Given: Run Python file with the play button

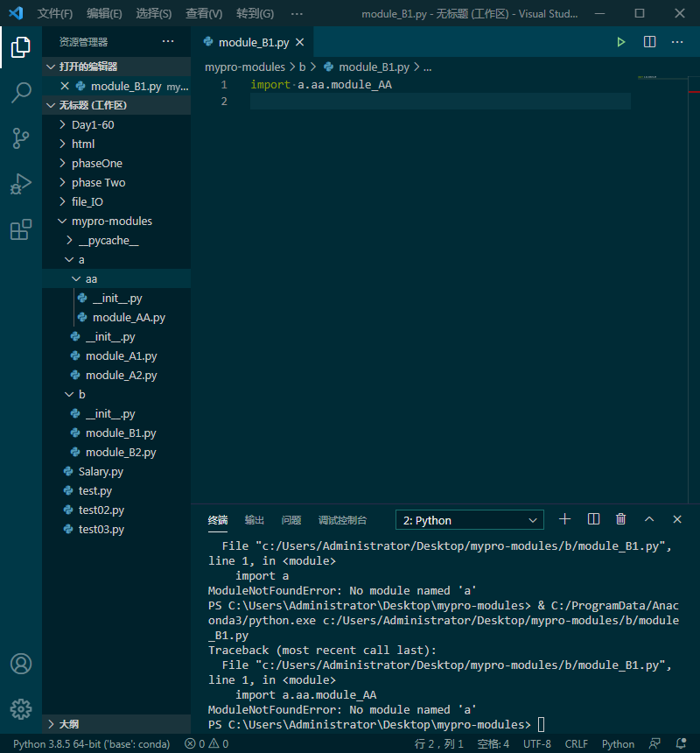Looking at the screenshot, I should (x=621, y=42).
